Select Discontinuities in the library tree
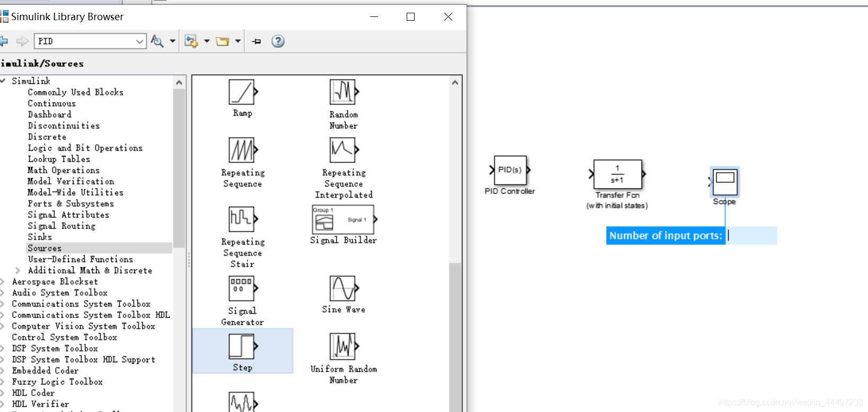 pyautogui.click(x=64, y=126)
